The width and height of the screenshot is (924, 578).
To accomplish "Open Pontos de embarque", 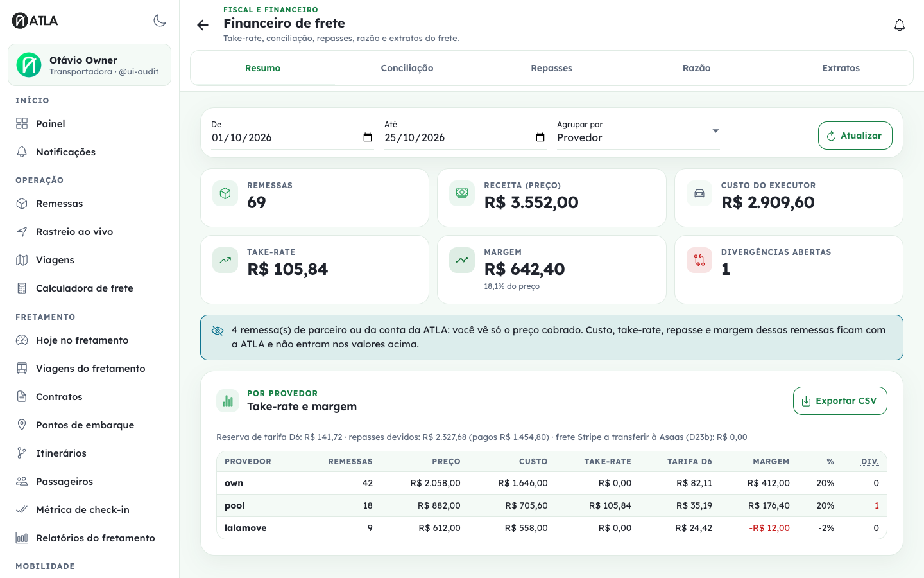I will pos(89,425).
